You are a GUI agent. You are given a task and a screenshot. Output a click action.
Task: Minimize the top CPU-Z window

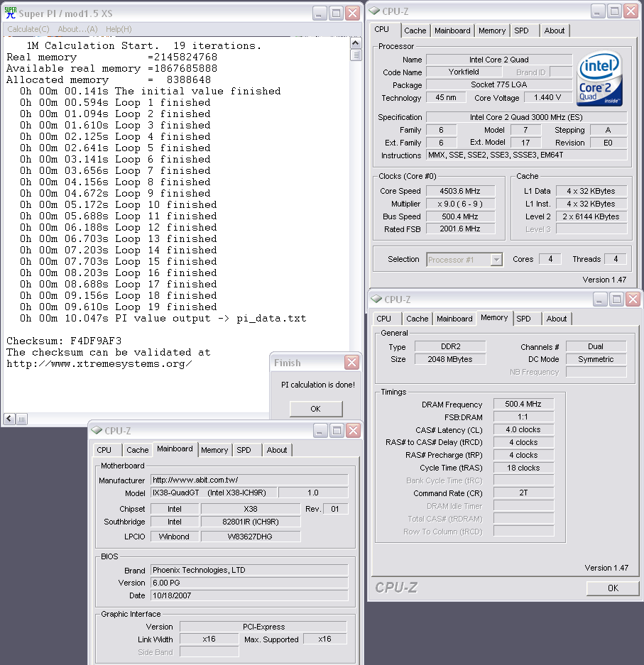tap(597, 11)
